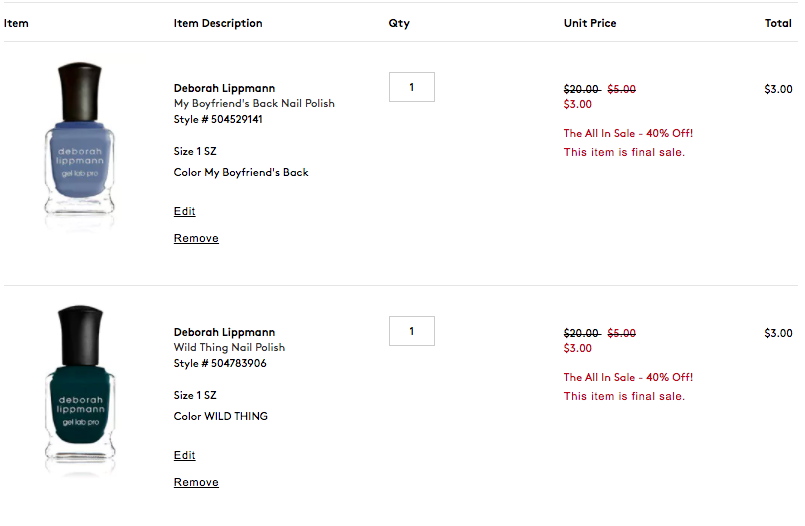The height and width of the screenshot is (526, 805).
Task: Focus the quantity field for Wild Thing polish
Action: [x=412, y=331]
